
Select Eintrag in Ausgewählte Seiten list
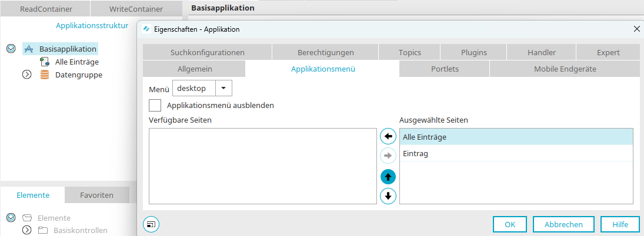(516, 154)
